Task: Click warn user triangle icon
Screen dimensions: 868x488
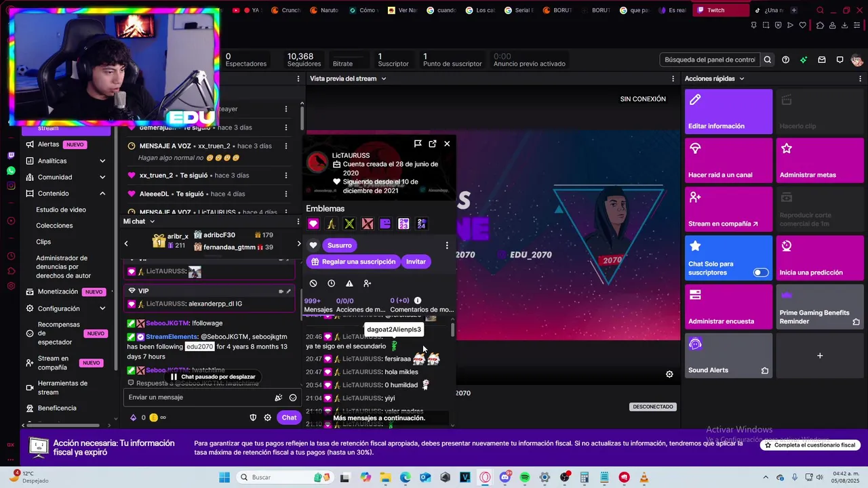Action: tap(349, 283)
